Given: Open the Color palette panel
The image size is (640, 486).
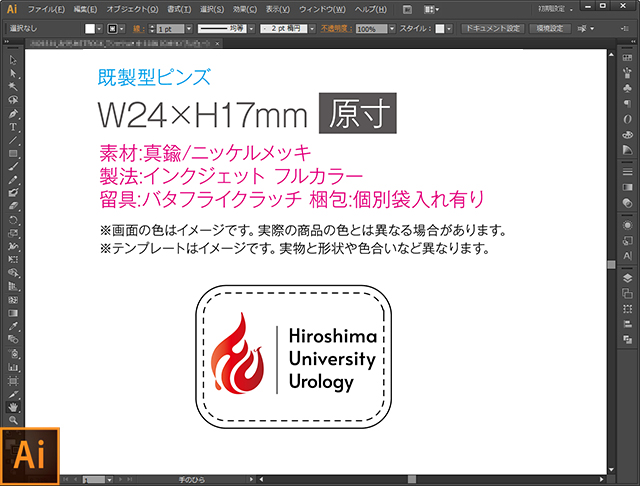Looking at the screenshot, I should point(627,134).
